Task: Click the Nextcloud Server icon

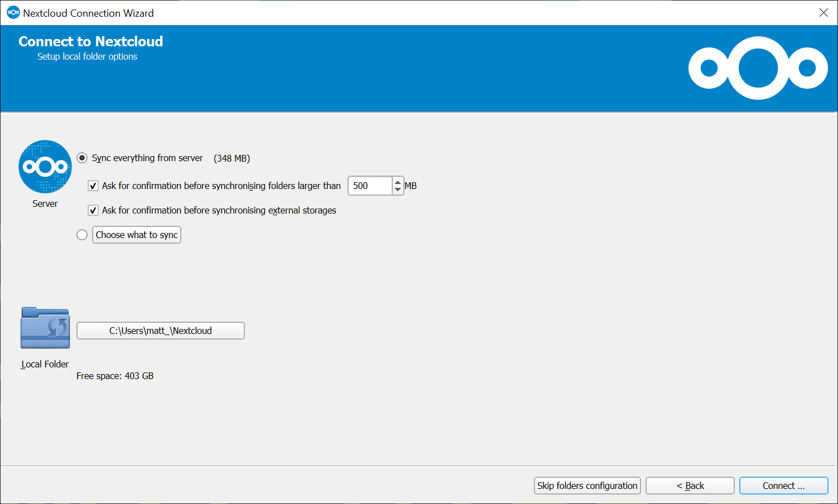Action: (x=45, y=167)
